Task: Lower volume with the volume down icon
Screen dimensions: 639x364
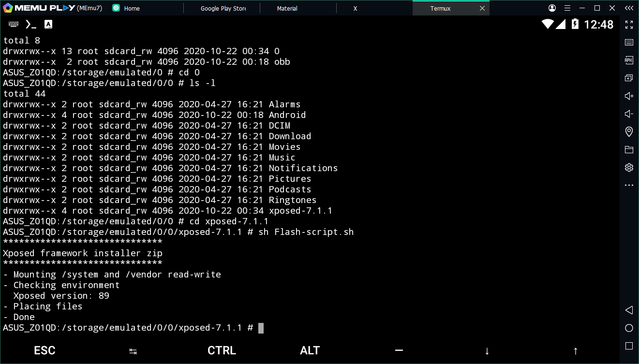Action: [x=629, y=114]
